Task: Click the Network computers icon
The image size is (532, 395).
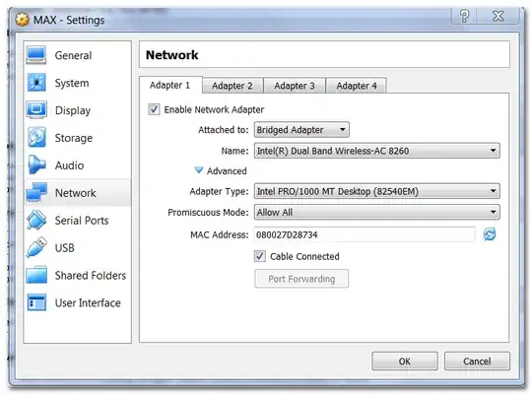Action: coord(36,192)
